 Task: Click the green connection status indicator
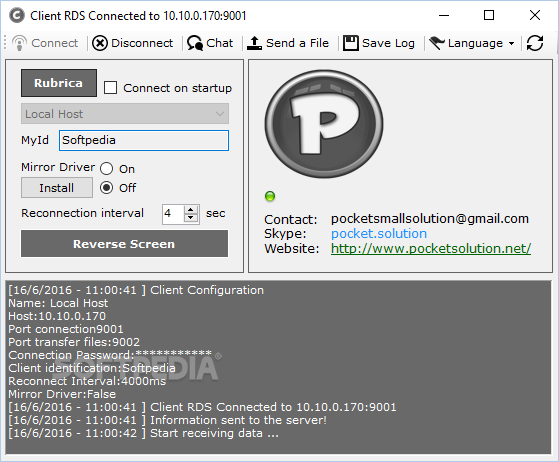point(270,196)
